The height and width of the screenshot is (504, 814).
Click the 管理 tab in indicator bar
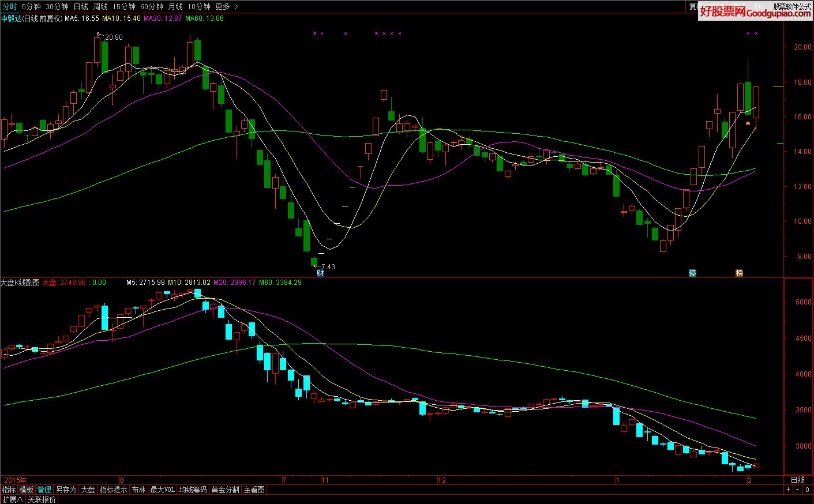(44, 490)
